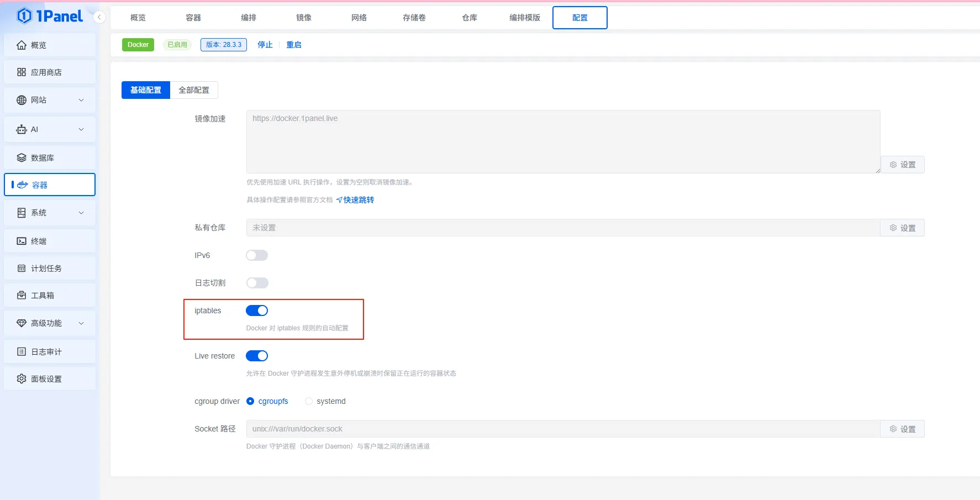Click the green Docker tag
The width and height of the screenshot is (980, 500).
click(138, 45)
